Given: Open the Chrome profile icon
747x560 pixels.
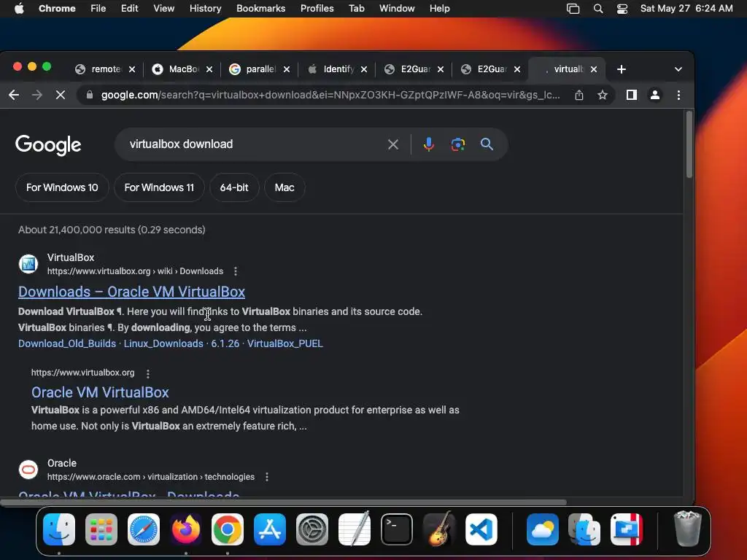Looking at the screenshot, I should click(x=655, y=96).
